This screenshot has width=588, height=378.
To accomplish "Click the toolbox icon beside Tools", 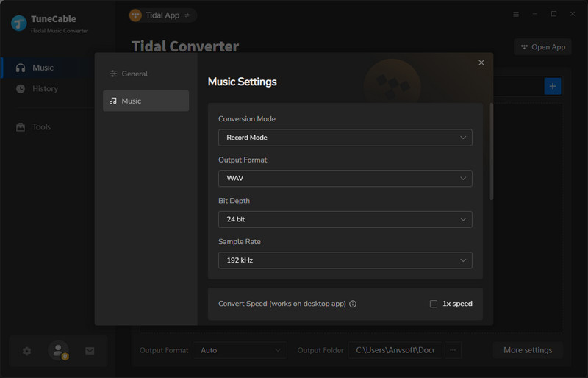I will click(21, 127).
